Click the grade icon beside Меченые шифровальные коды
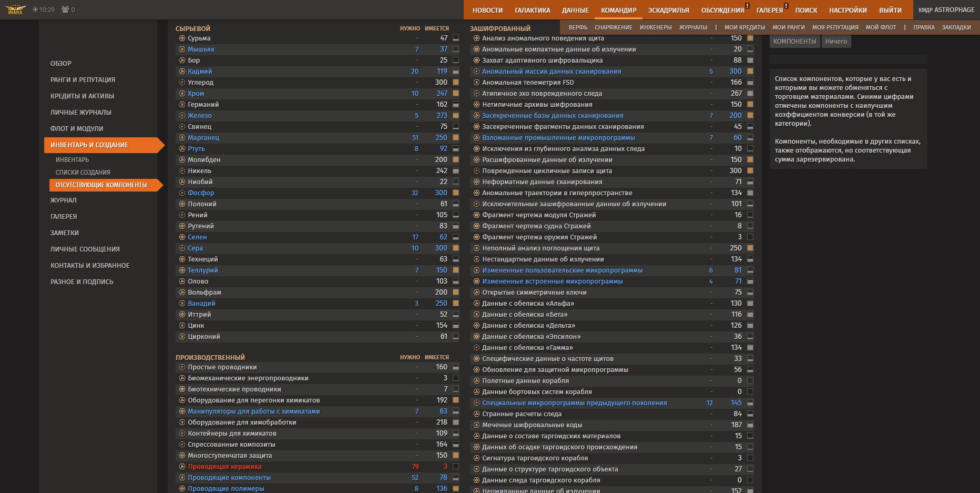Image resolution: width=980 pixels, height=493 pixels. pyautogui.click(x=476, y=425)
